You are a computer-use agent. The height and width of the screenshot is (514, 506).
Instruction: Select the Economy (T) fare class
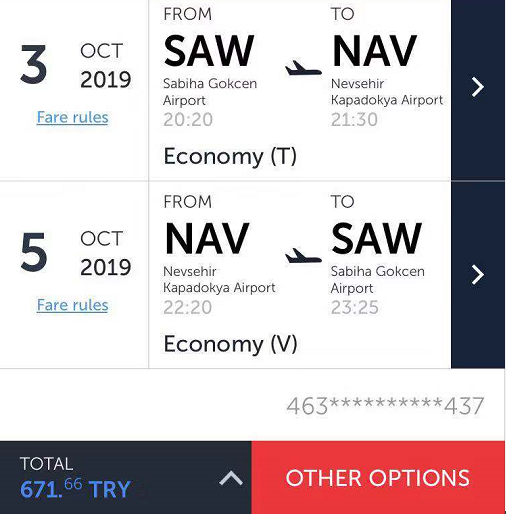coord(230,156)
